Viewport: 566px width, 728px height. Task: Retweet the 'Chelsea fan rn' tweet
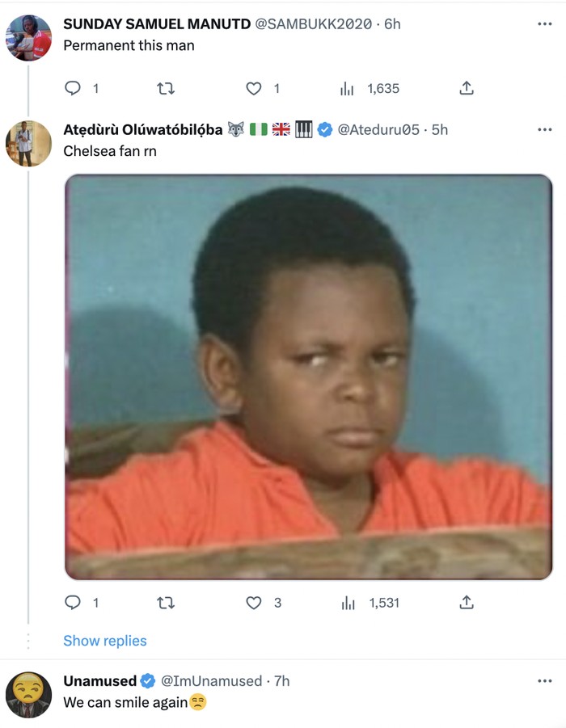165,602
